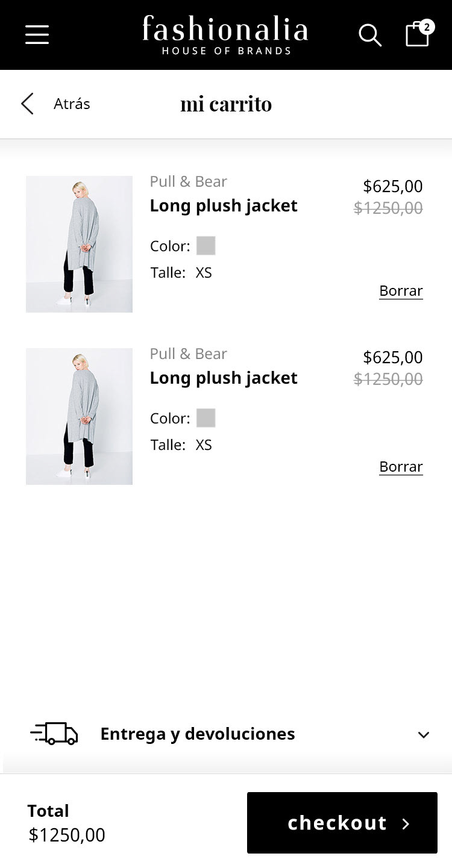Open the first jacket product thumbnail
Image resolution: width=452 pixels, height=868 pixels.
click(79, 244)
